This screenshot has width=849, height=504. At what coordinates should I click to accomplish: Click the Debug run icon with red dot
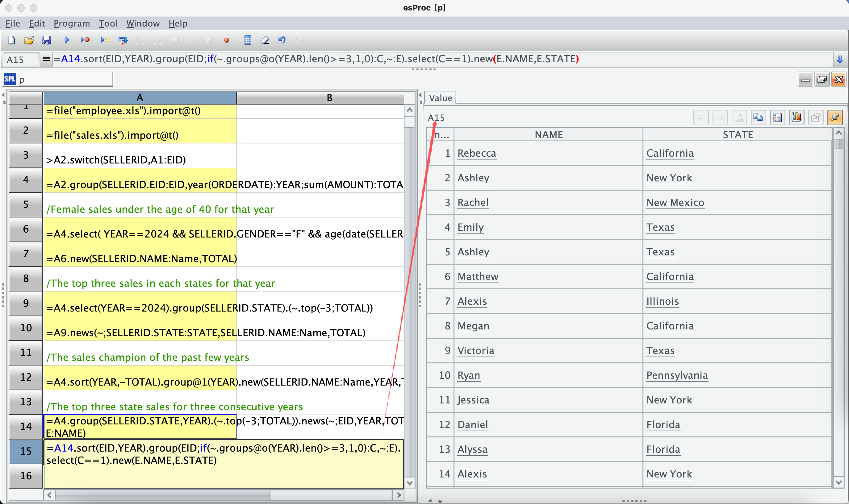(x=85, y=40)
